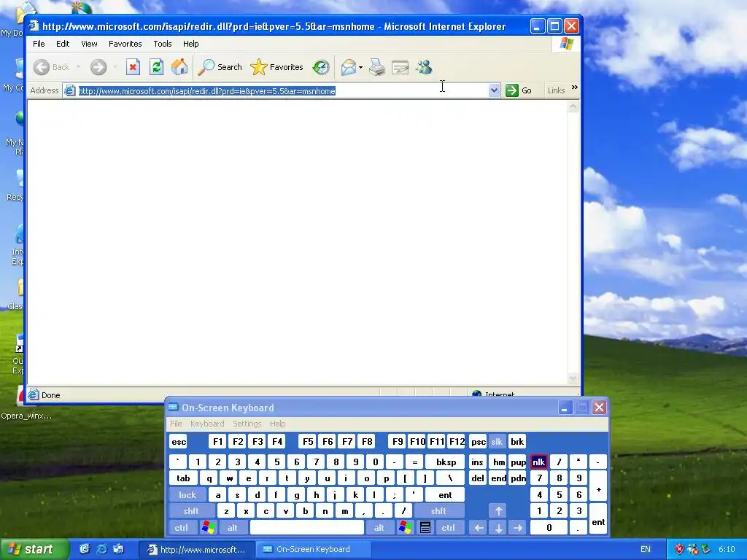Open the Help menu in Internet Explorer
747x560 pixels.
click(190, 44)
